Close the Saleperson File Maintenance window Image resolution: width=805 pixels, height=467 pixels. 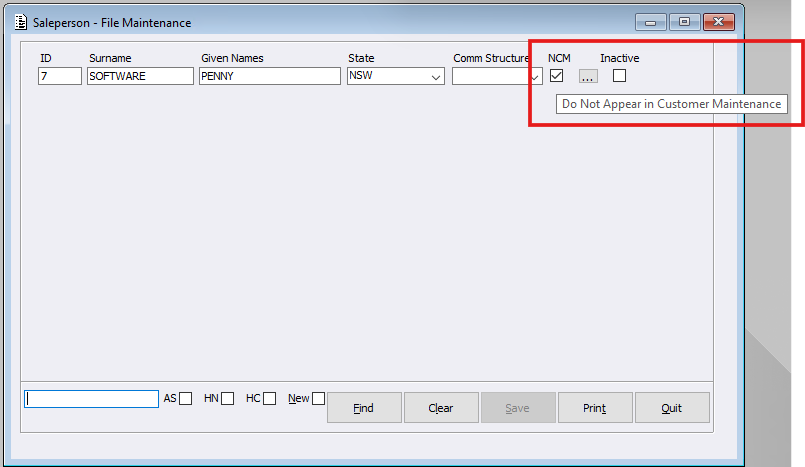717,22
